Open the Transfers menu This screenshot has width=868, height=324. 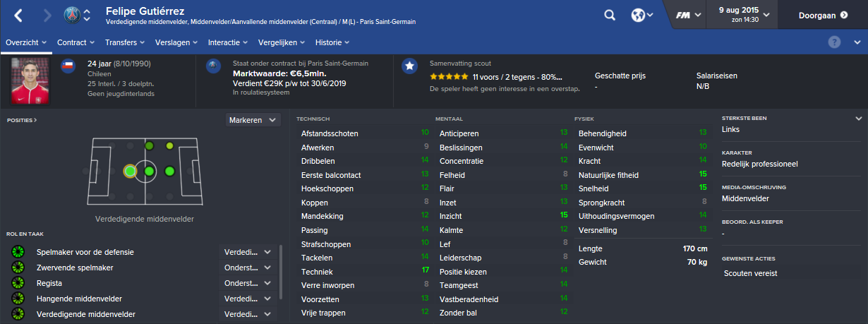120,42
